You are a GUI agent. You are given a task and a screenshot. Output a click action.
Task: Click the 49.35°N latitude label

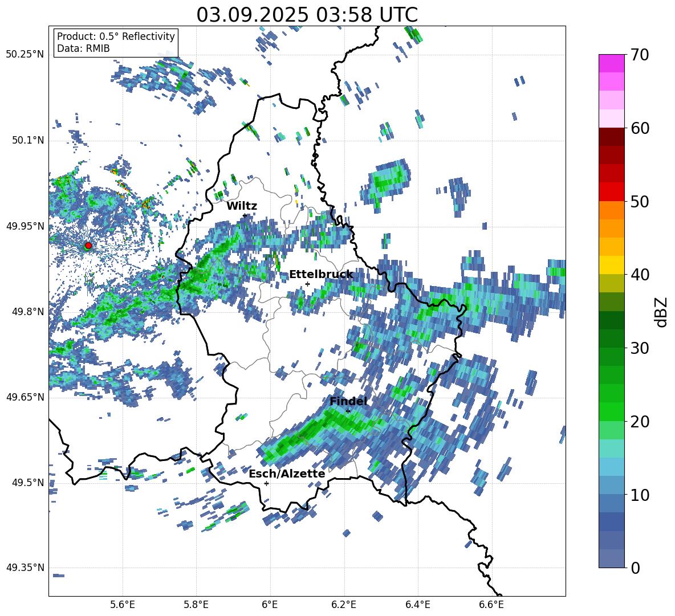point(25,568)
